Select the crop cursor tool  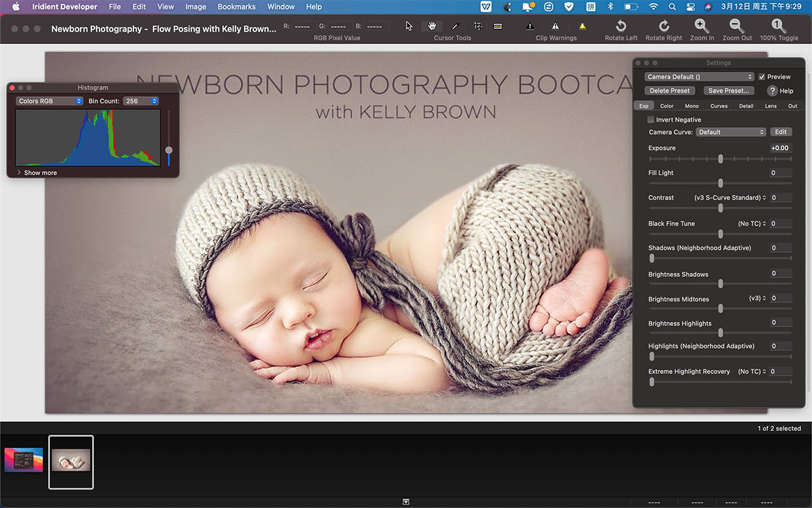[x=478, y=26]
